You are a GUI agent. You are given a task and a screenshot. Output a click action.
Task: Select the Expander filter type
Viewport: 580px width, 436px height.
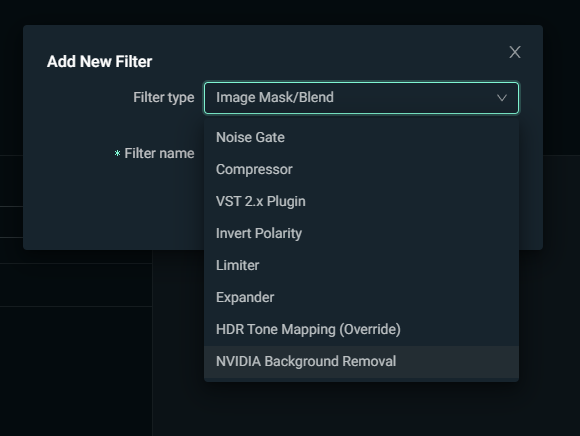click(361, 297)
